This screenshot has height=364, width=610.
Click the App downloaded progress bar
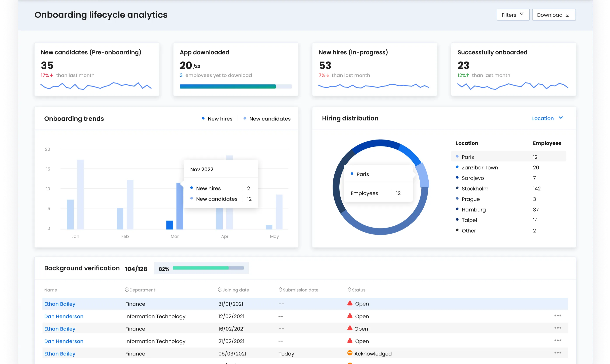click(x=235, y=86)
